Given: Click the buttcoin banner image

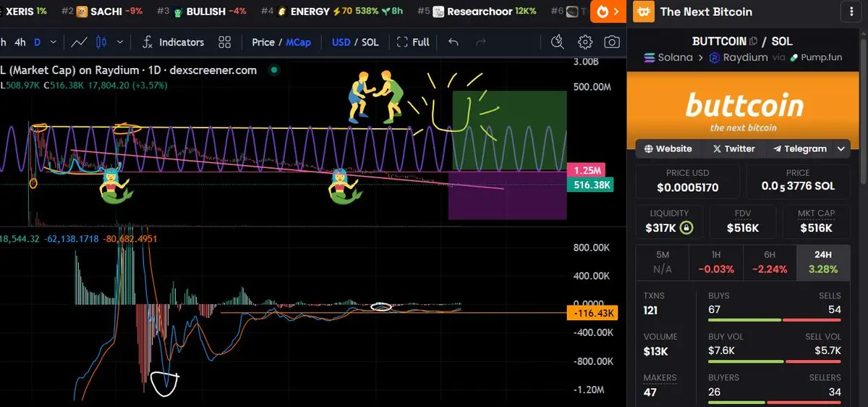Looking at the screenshot, I should 744,109.
